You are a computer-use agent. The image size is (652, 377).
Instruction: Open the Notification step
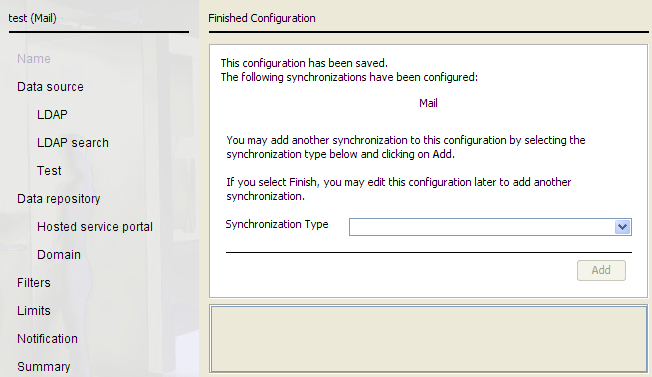coord(47,339)
